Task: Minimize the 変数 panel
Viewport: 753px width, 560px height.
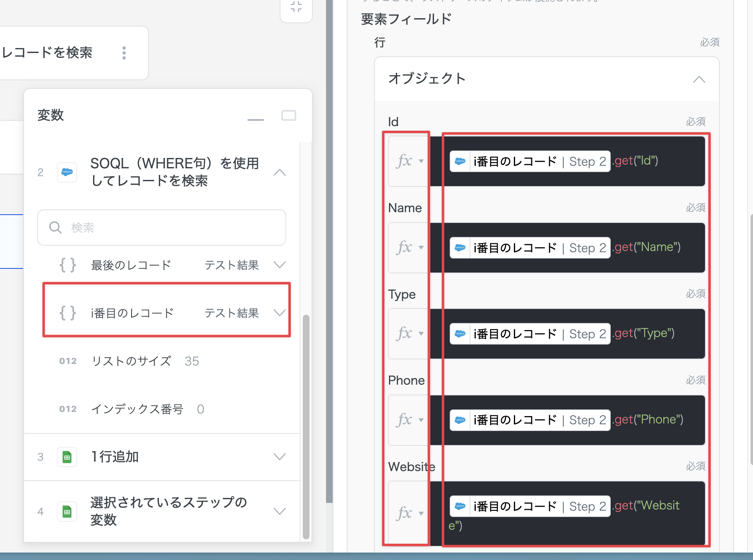Action: point(255,120)
